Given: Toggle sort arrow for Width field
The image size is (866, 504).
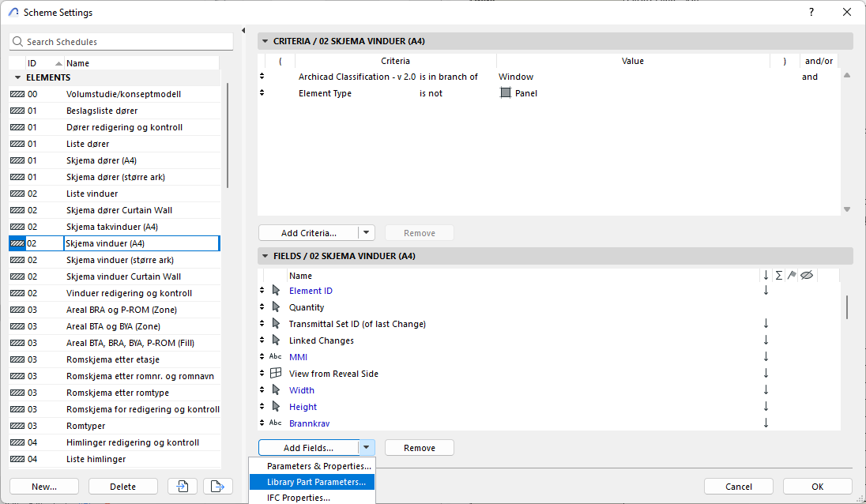Looking at the screenshot, I should click(766, 390).
